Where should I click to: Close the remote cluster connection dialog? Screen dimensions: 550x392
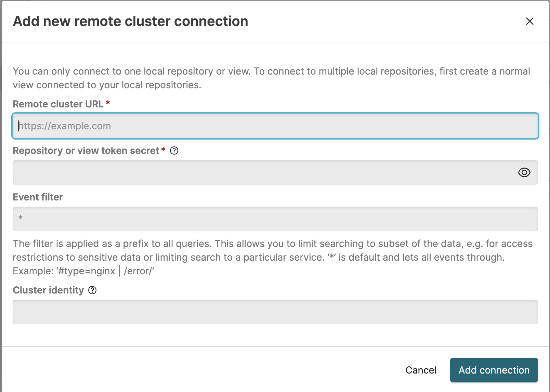[x=529, y=21]
